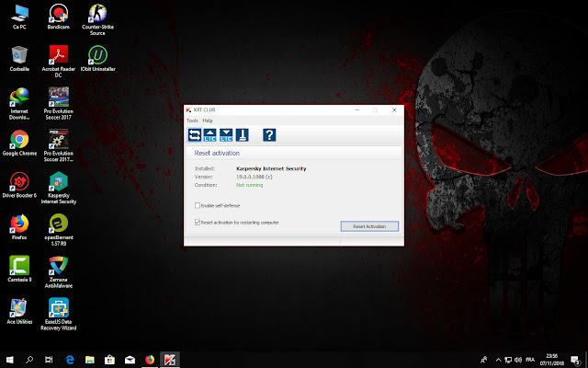Select the Zemana AntiMalware desktop icon

click(59, 272)
